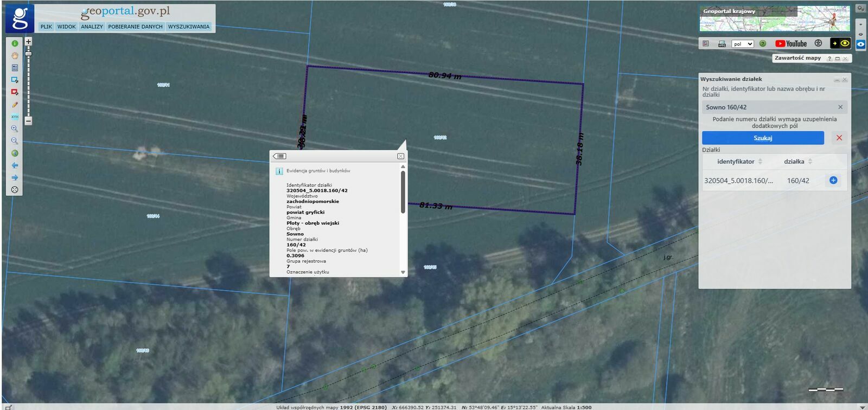Click the zoom out magnifier tool
868x410 pixels.
coord(15,141)
